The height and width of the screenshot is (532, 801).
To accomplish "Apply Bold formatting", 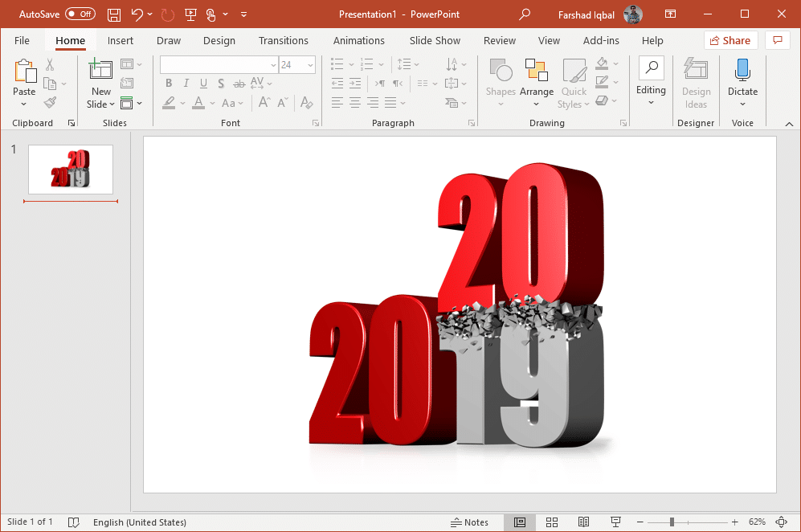I will 169,84.
